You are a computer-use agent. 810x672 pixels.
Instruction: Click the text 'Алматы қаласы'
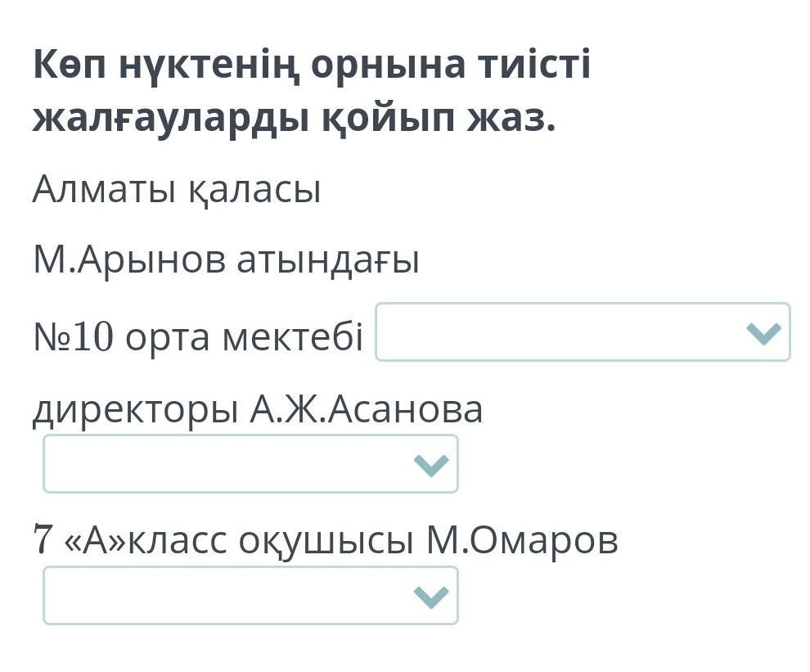pos(178,190)
